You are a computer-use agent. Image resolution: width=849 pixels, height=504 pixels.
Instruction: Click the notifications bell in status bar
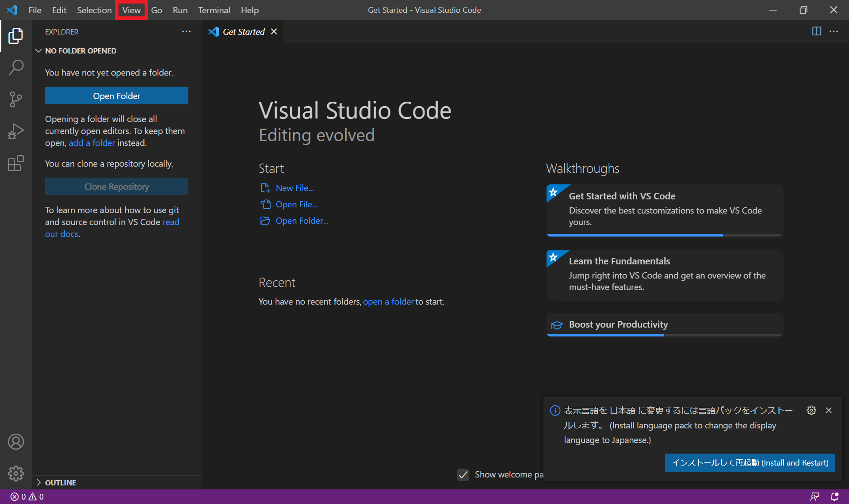(834, 496)
